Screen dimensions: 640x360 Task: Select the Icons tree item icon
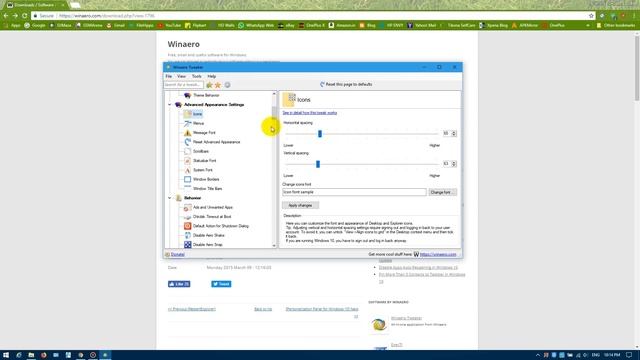(x=187, y=114)
